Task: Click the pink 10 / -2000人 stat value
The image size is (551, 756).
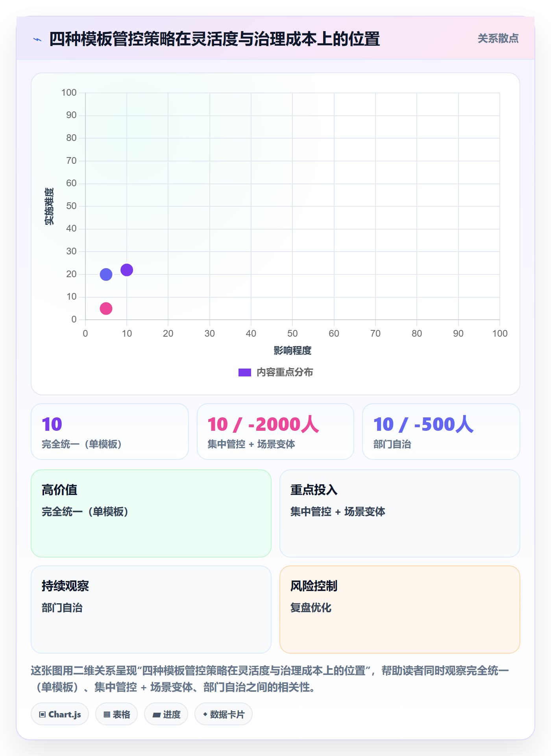Action: coord(263,424)
